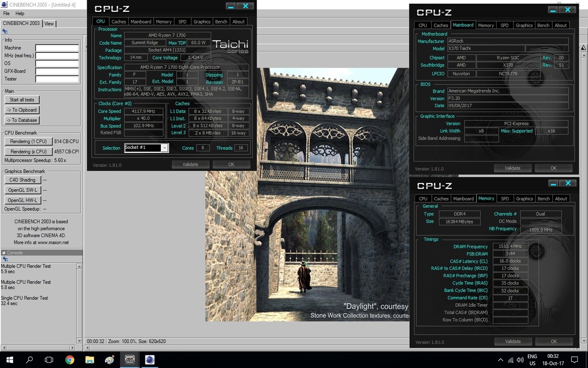The width and height of the screenshot is (588, 368).
Task: Click OK in the CPU-Z processor window
Action: click(x=231, y=165)
